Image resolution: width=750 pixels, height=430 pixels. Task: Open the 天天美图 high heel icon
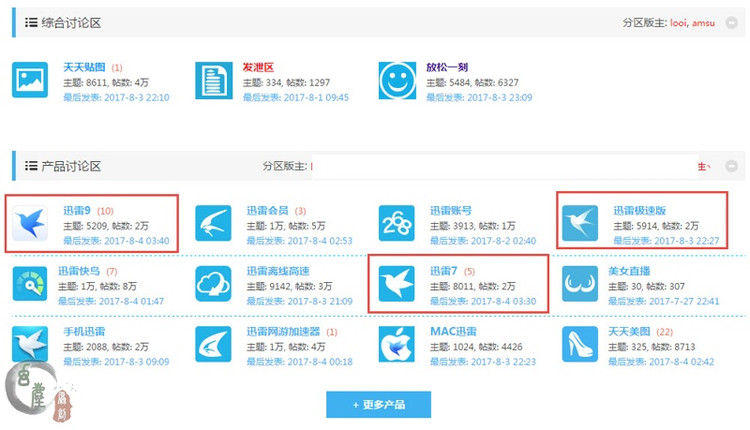(580, 344)
